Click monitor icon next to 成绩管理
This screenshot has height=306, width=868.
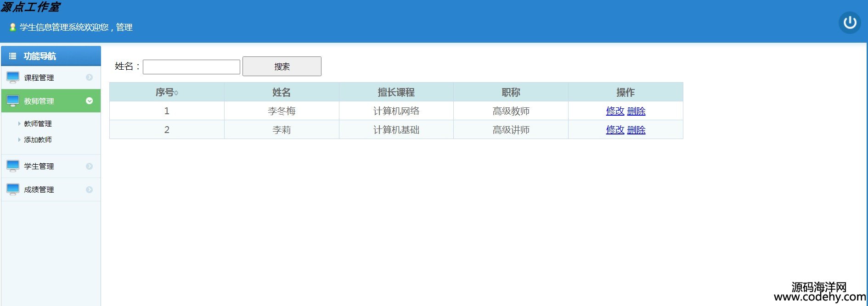point(13,189)
